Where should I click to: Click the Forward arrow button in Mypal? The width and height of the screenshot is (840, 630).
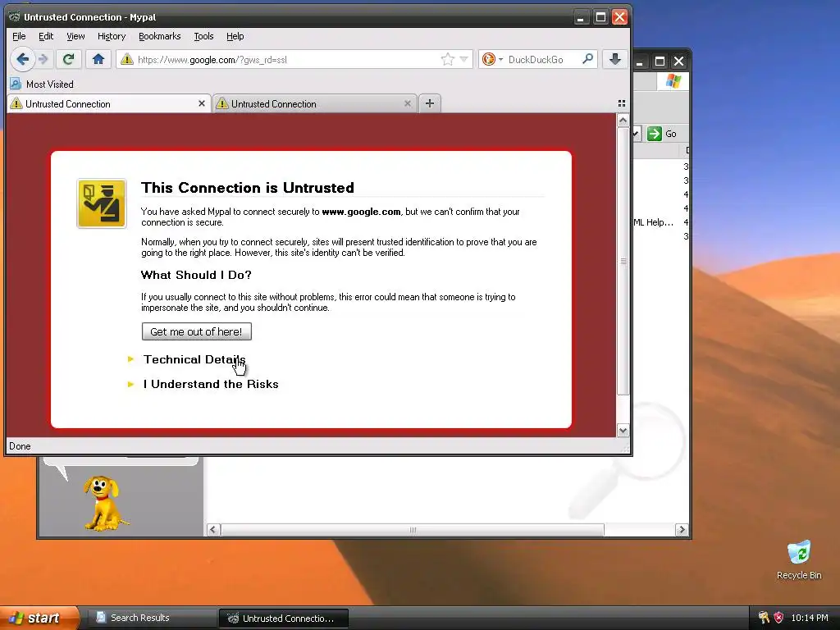pos(44,59)
